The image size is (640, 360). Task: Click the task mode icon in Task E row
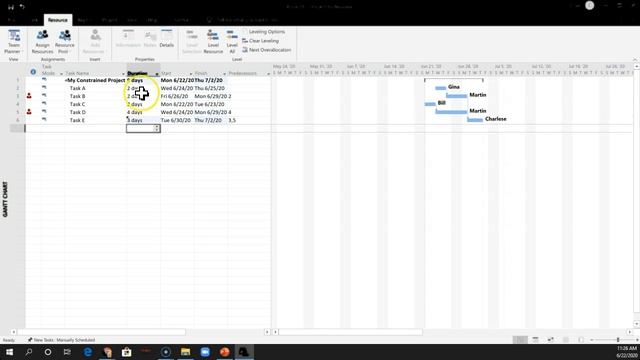point(44,120)
